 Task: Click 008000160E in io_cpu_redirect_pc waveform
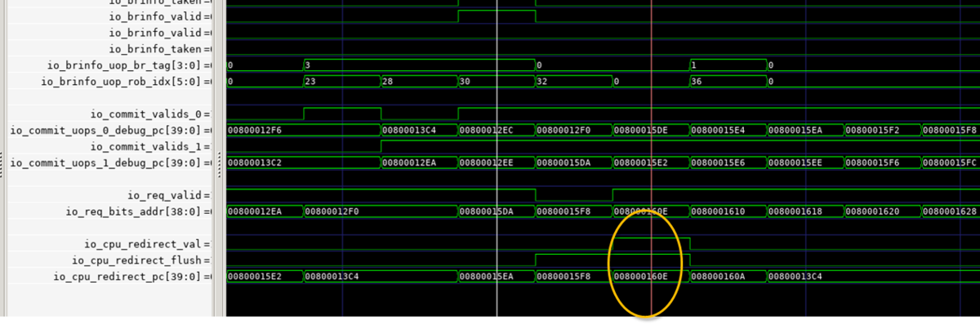point(641,277)
